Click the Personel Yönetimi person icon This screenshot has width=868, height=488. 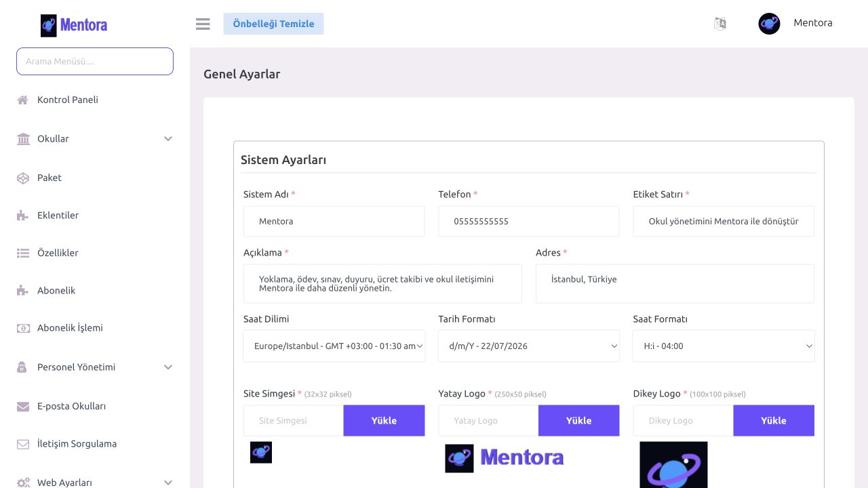coord(22,367)
